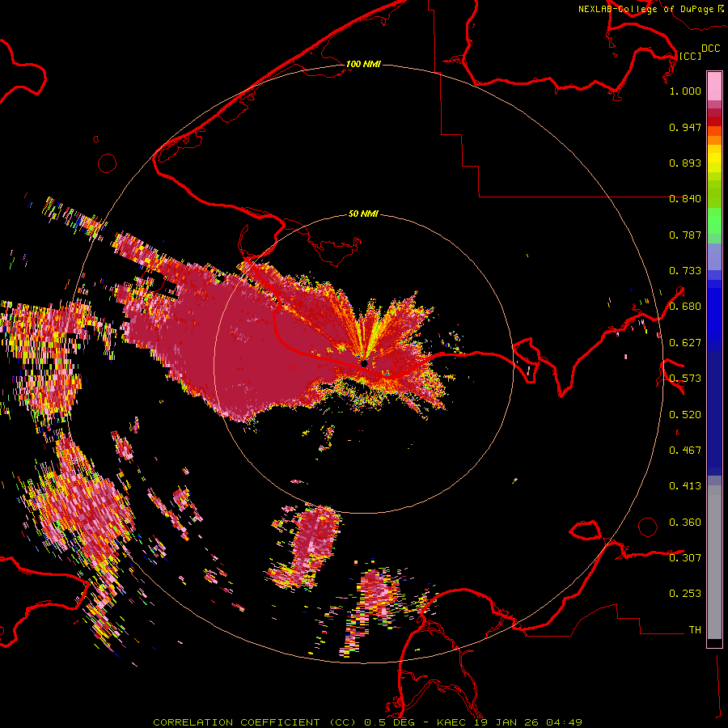Click the 0.307 scale value

(x=685, y=558)
